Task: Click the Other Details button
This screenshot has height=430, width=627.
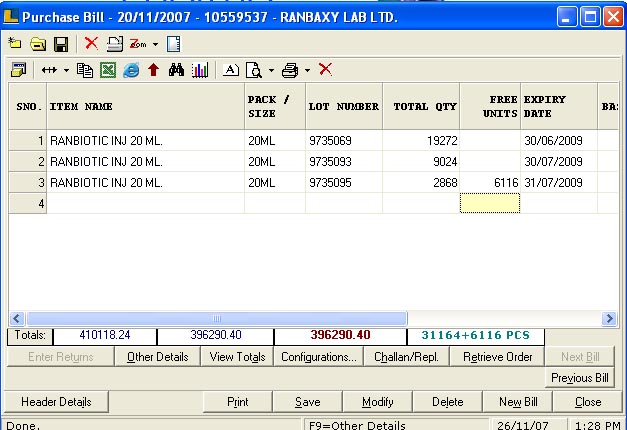Action: tap(158, 357)
